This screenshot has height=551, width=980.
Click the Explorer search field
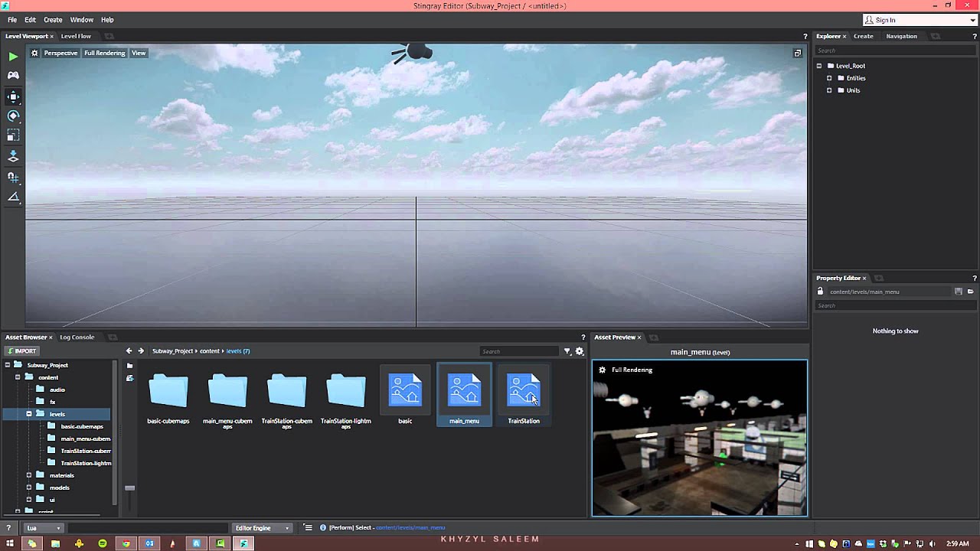[x=896, y=51]
